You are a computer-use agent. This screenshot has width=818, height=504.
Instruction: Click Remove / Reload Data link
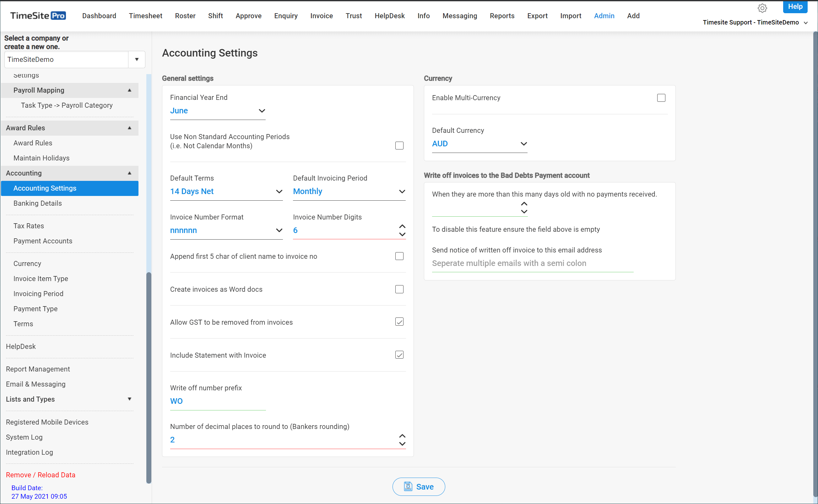click(41, 475)
